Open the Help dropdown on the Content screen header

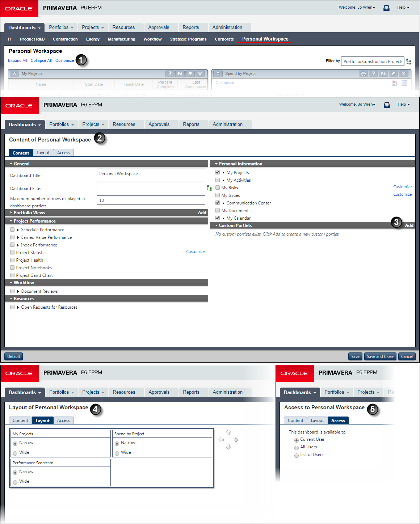tap(403, 104)
